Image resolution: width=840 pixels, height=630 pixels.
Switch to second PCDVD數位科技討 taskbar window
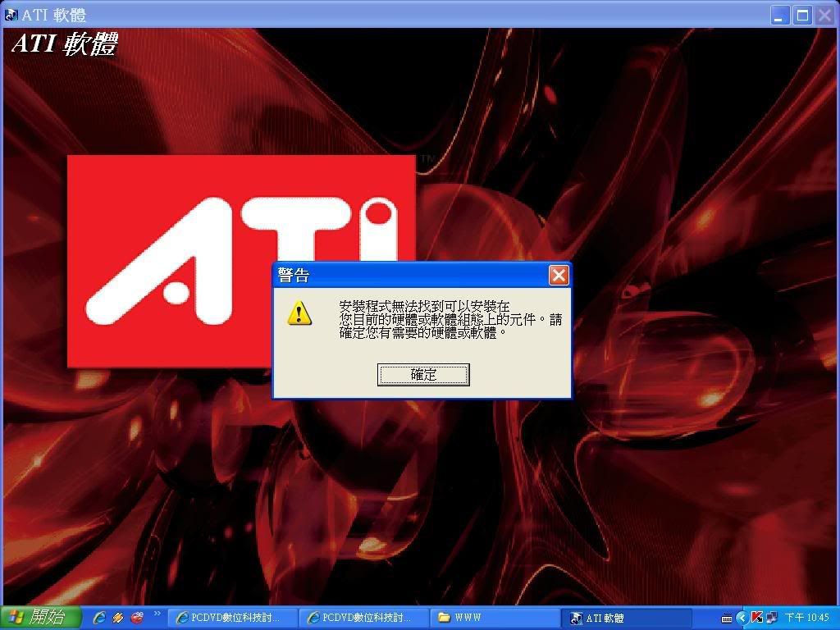(x=362, y=618)
